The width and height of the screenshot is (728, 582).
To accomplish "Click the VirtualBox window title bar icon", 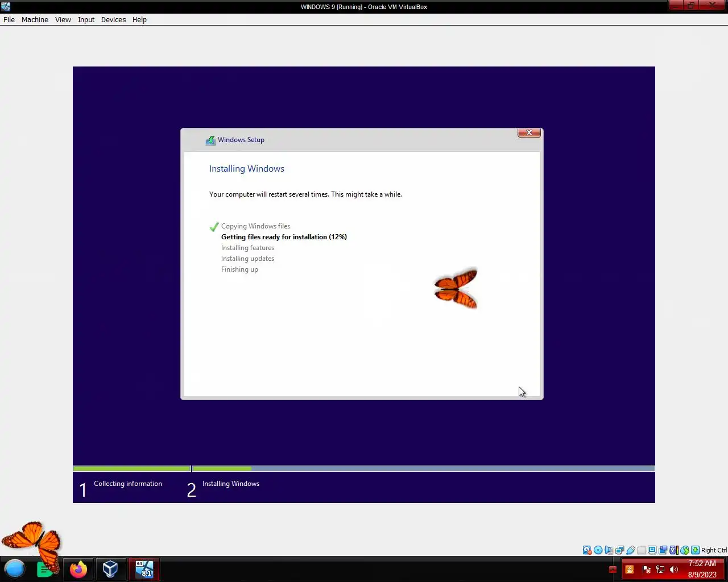I will tap(6, 7).
